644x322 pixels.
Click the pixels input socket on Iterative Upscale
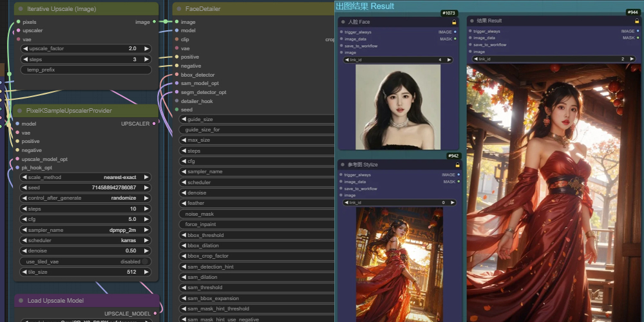point(18,22)
